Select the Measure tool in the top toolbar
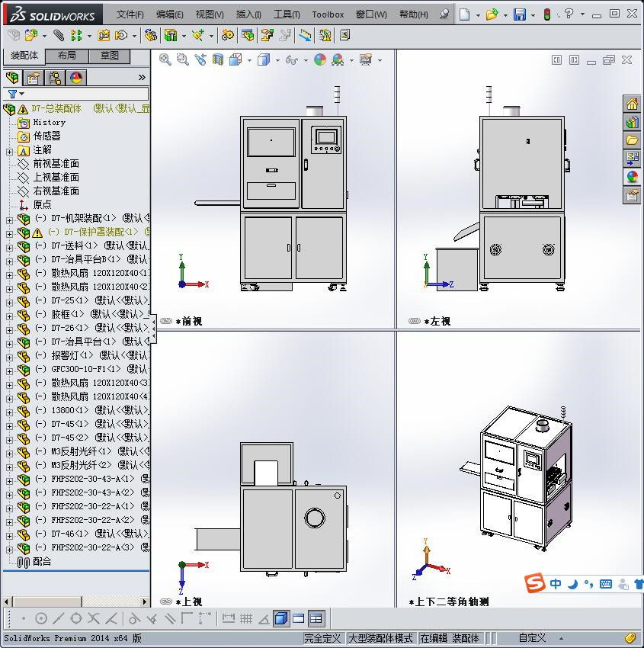The image size is (644, 648). pos(306,36)
